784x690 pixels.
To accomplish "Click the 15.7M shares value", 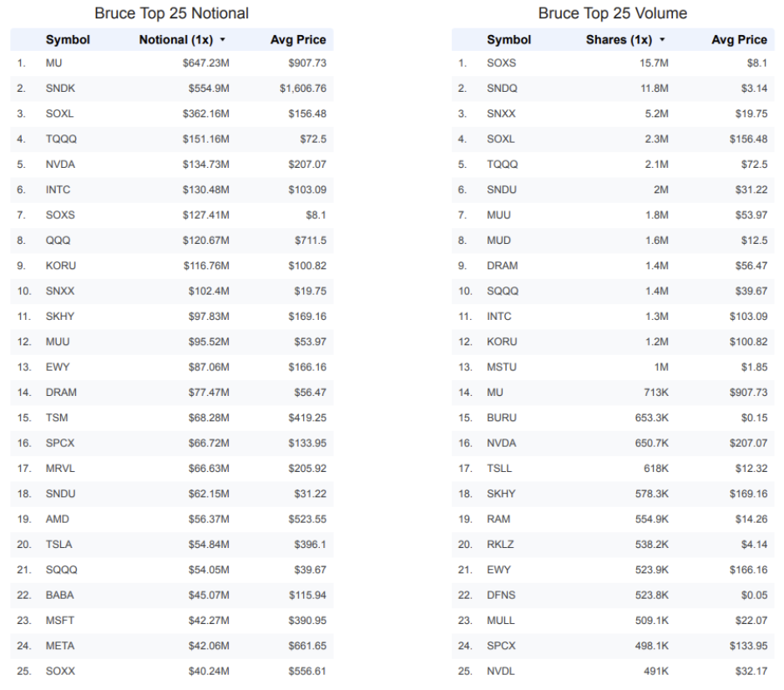I will 654,63.
